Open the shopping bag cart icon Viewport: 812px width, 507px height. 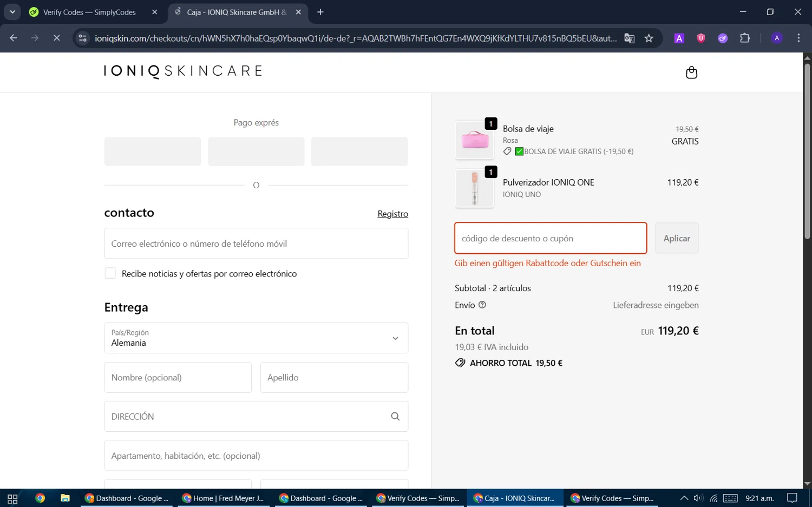691,73
